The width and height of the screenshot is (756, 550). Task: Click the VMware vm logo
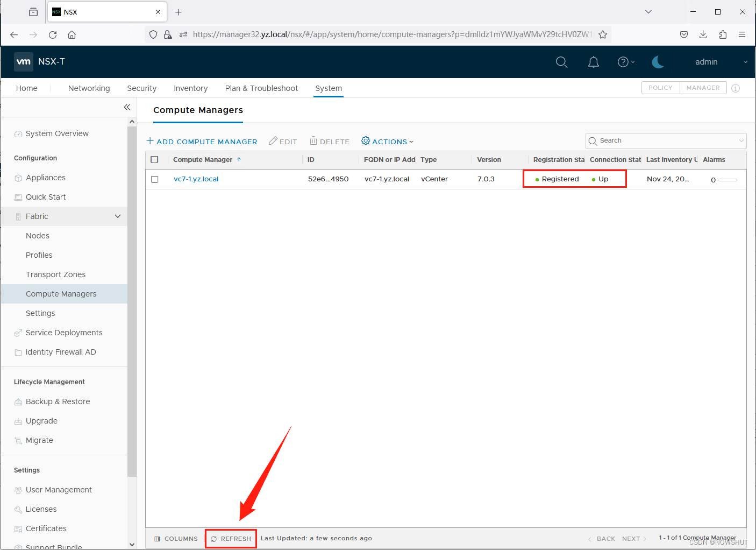(x=24, y=62)
